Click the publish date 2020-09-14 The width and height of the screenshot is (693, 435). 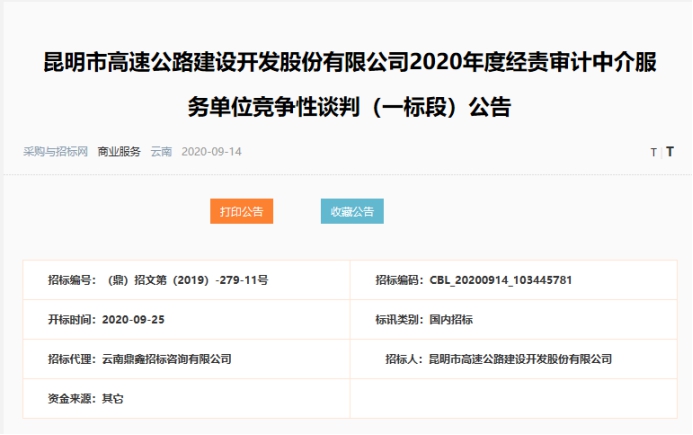click(x=212, y=152)
